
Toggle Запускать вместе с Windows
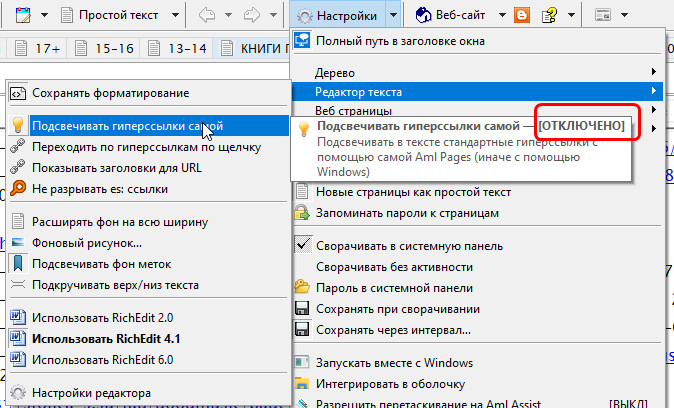pyautogui.click(x=477, y=363)
